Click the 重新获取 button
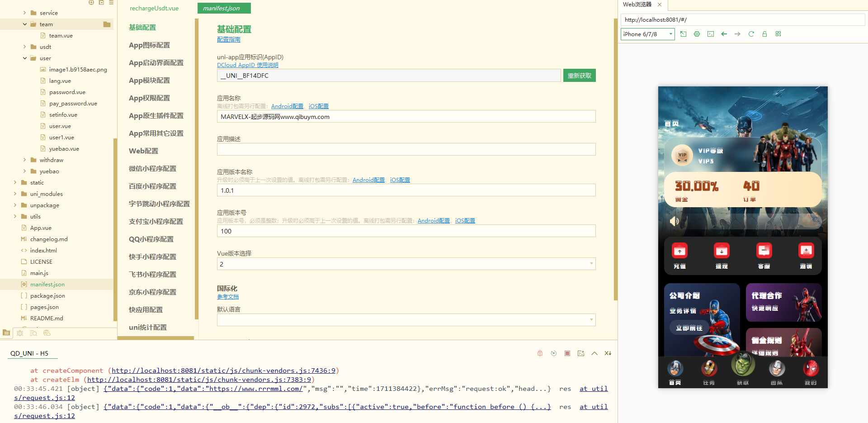Screen dimensions: 868x423 pyautogui.click(x=579, y=76)
